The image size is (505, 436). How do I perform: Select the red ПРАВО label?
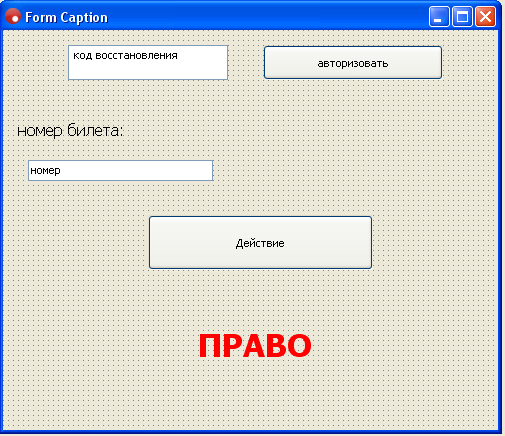(x=255, y=346)
